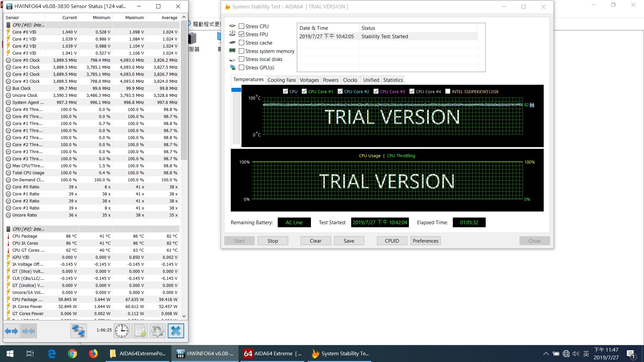Show hidden system tray icons chevron
Viewport: 644px width, 362px height.
[546, 354]
